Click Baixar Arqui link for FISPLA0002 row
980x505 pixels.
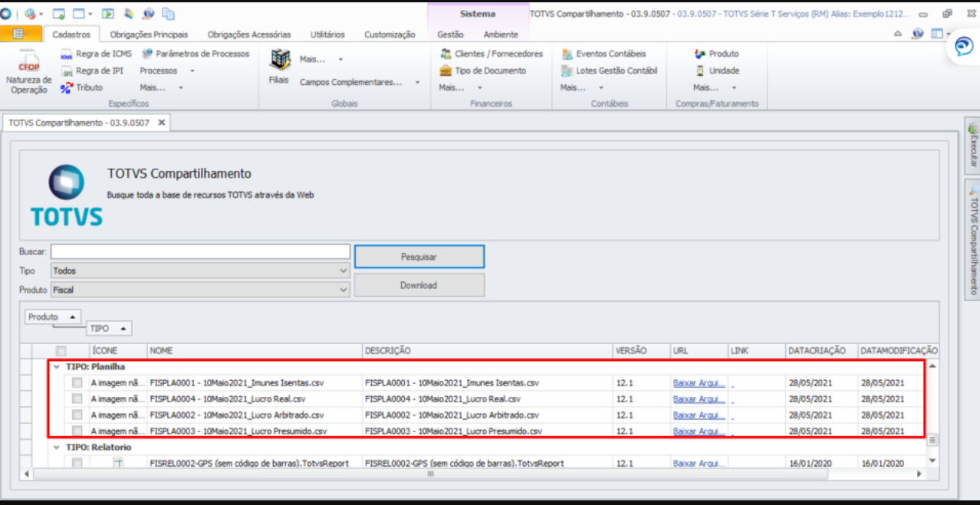(x=699, y=415)
